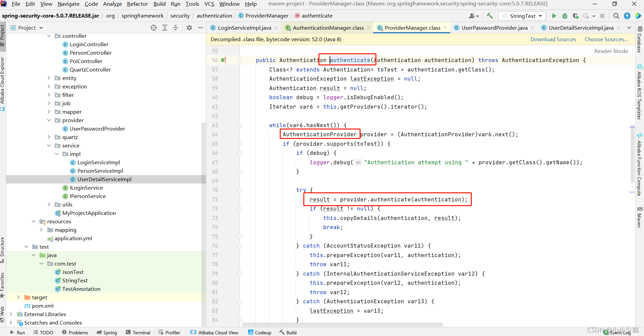This screenshot has height=336, width=644.
Task: Expand the mapper folder
Action: [x=49, y=112]
